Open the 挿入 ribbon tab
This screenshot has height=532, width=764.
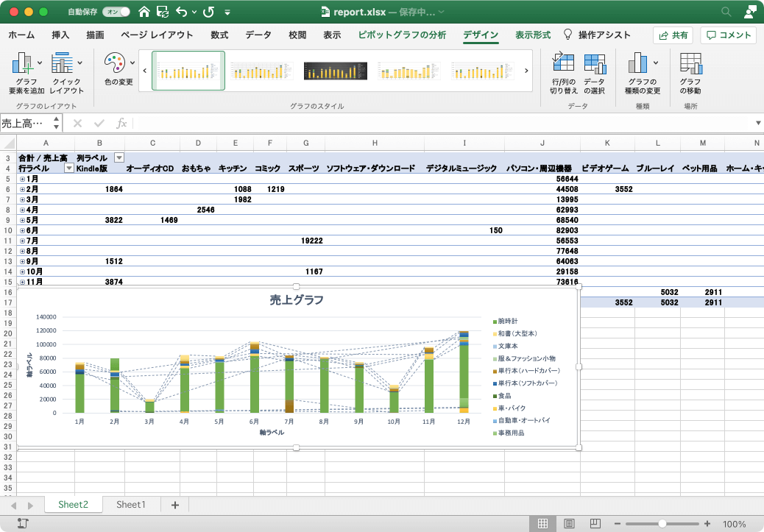click(60, 35)
